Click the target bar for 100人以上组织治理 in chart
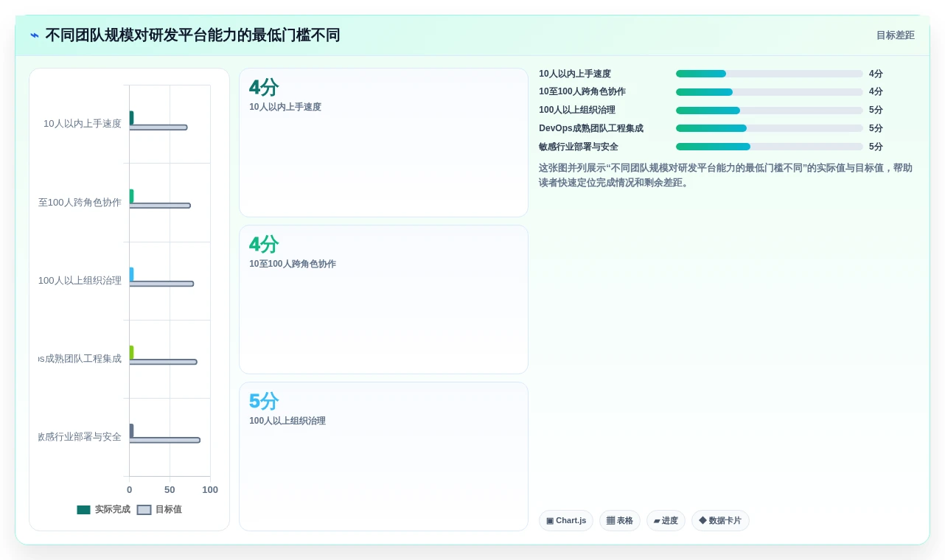The height and width of the screenshot is (560, 945). point(161,284)
